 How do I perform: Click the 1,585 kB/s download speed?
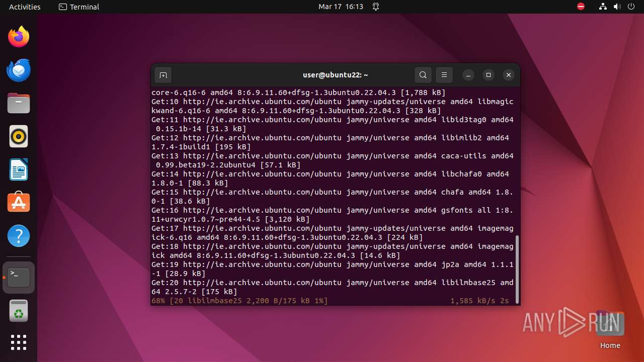(x=473, y=301)
